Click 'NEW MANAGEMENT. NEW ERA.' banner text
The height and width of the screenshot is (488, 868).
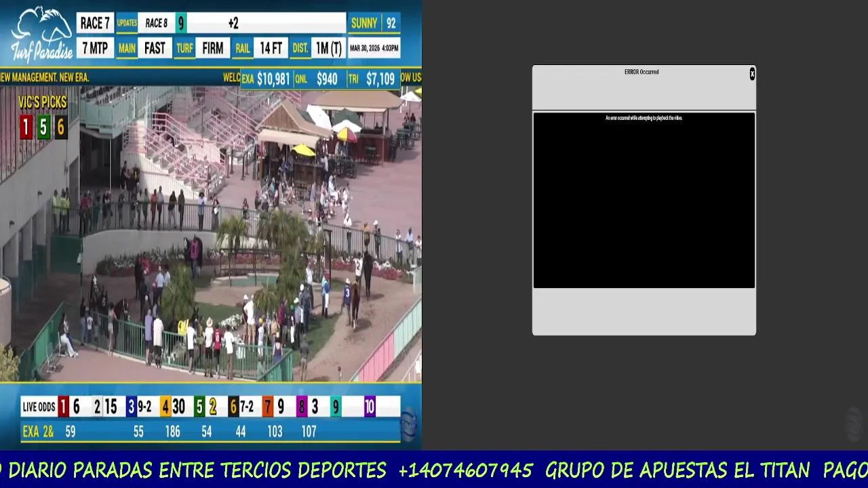[x=45, y=78]
